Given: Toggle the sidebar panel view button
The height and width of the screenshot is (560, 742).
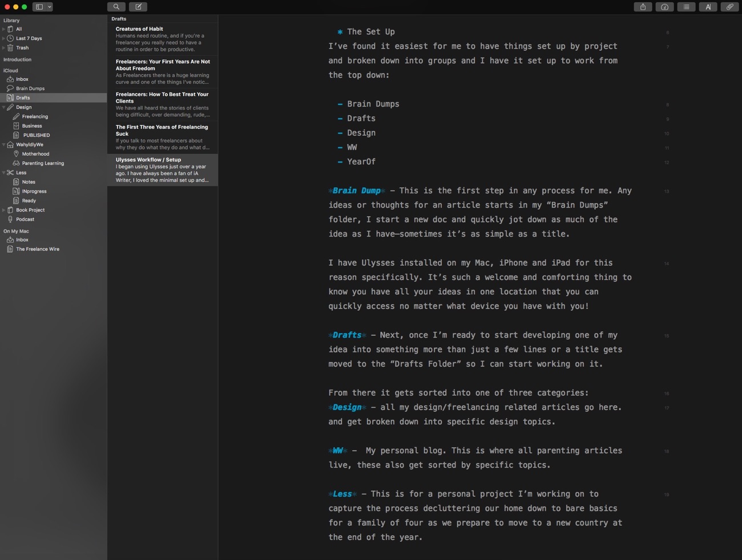Looking at the screenshot, I should point(39,7).
